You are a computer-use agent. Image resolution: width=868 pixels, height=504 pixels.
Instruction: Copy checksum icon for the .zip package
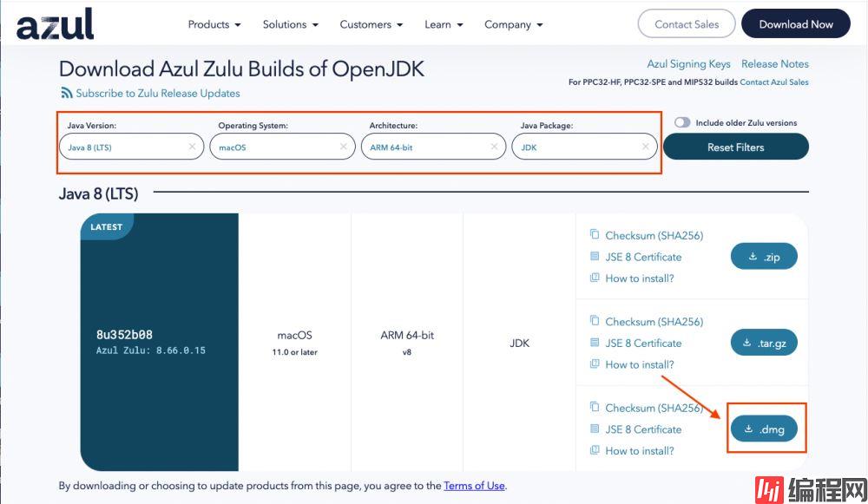tap(595, 235)
